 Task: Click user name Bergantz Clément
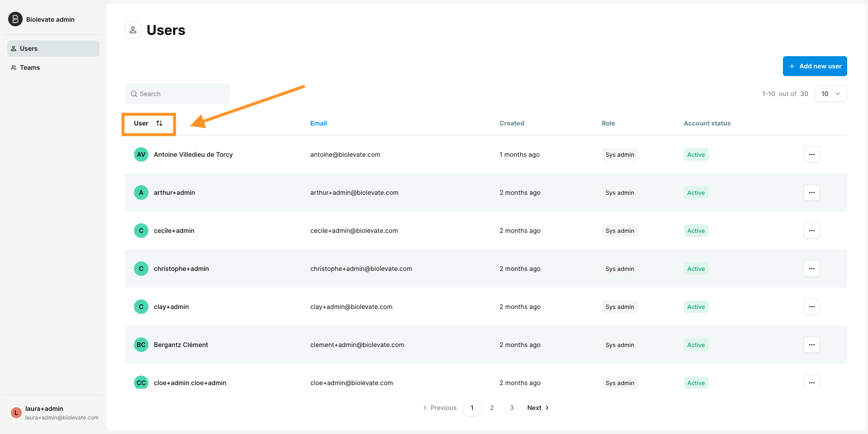pos(181,345)
